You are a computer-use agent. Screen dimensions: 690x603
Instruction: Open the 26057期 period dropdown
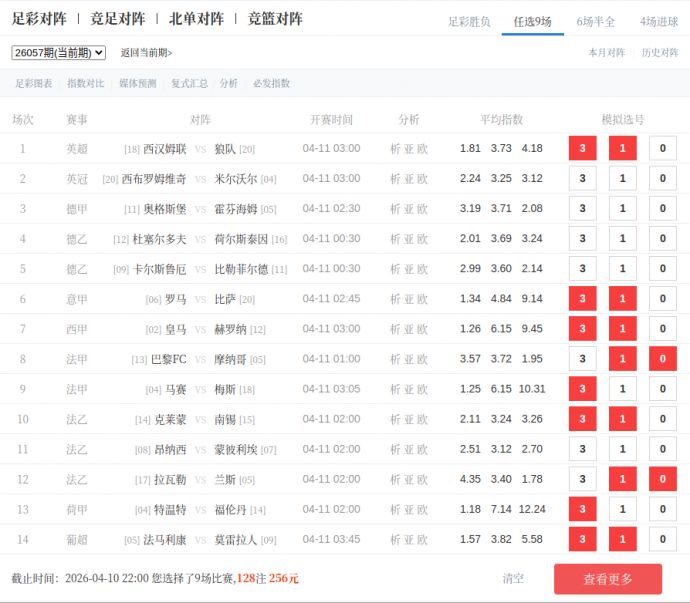click(58, 53)
